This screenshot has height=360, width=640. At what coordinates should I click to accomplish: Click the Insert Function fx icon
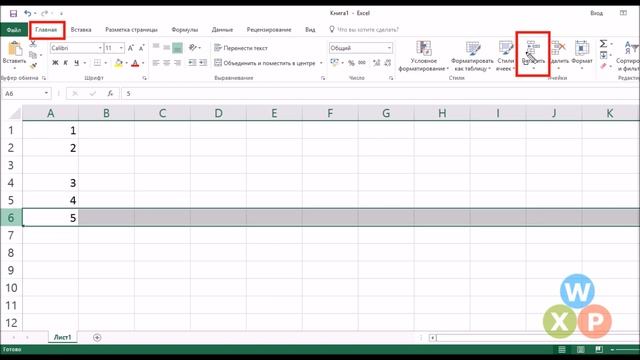tap(110, 93)
